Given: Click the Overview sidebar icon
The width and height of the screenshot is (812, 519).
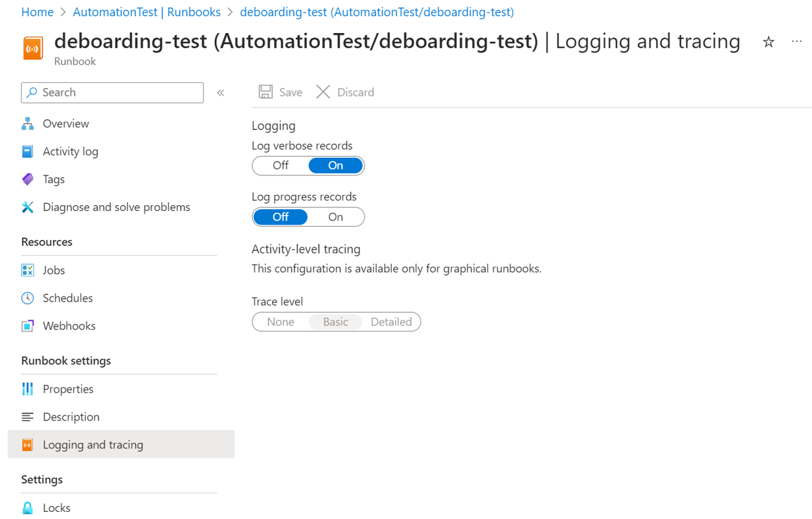Looking at the screenshot, I should (x=27, y=124).
